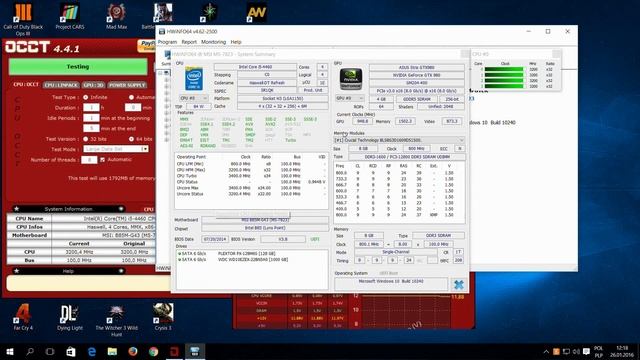Image resolution: width=640 pixels, height=360 pixels.
Task: Open the Windows Start menu
Action: tap(9, 351)
